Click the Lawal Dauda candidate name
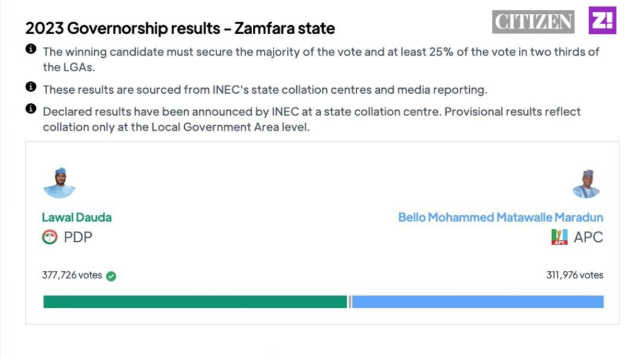This screenshot has height=357, width=644. point(77,217)
